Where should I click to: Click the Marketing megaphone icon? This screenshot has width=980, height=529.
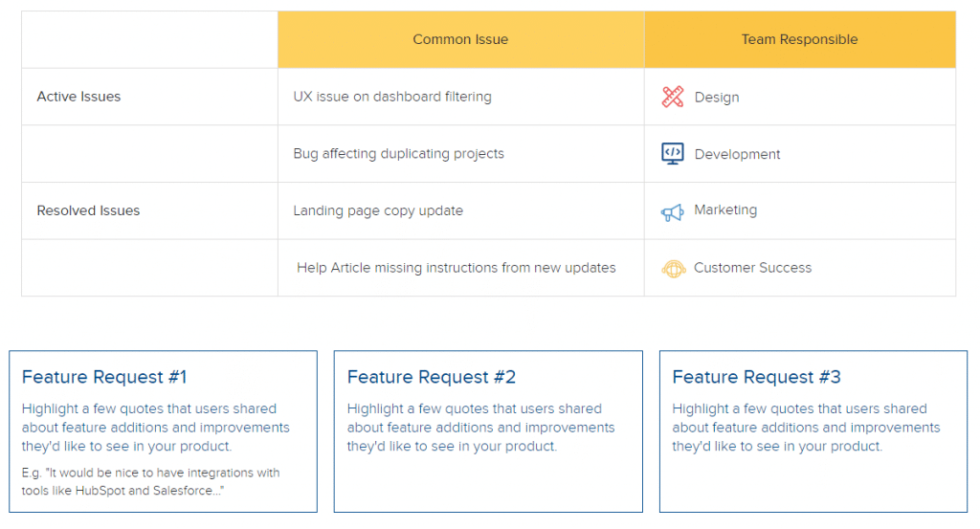[x=673, y=211]
